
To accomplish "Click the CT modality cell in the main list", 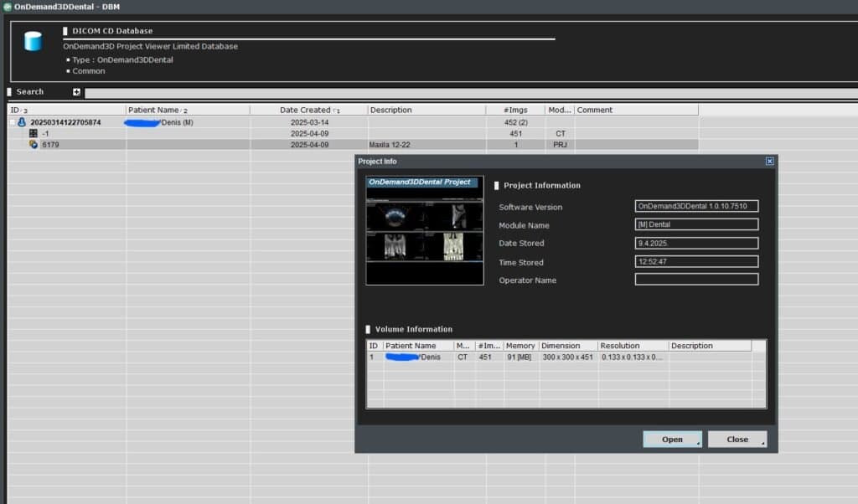I will [561, 133].
